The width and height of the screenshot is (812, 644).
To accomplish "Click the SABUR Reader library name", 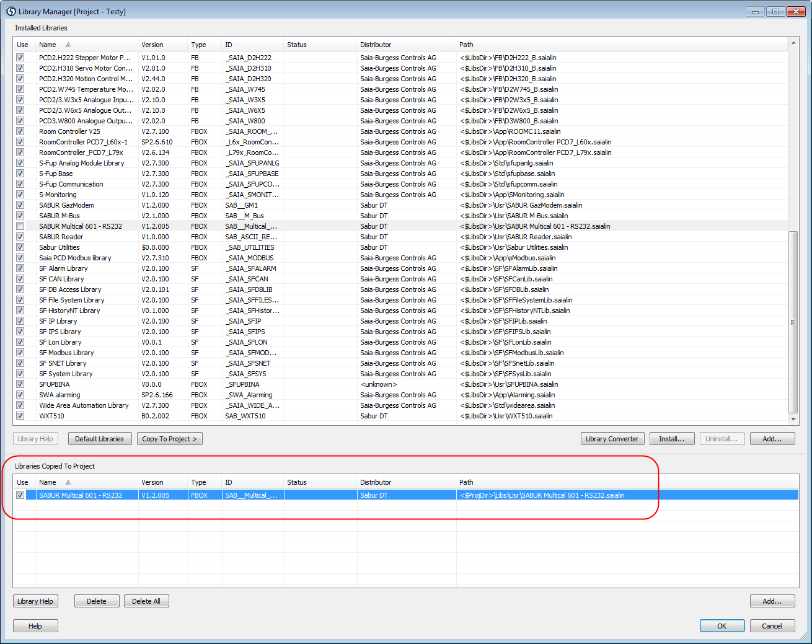I will click(61, 237).
